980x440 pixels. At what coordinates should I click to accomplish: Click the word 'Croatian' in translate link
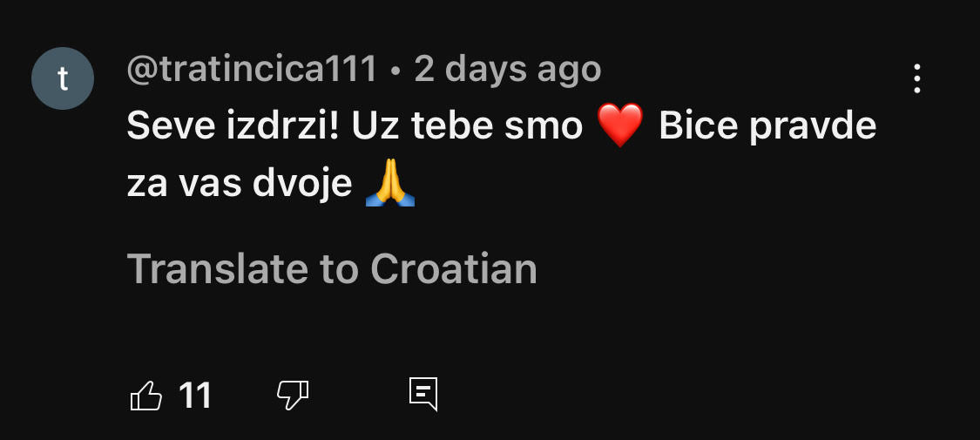(x=454, y=269)
